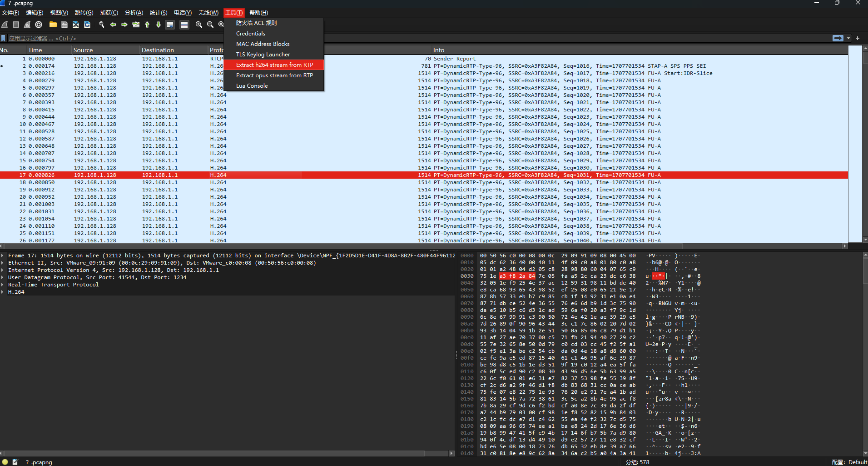The width and height of the screenshot is (868, 466).
Task: Open capture options gear icon
Action: click(x=39, y=25)
